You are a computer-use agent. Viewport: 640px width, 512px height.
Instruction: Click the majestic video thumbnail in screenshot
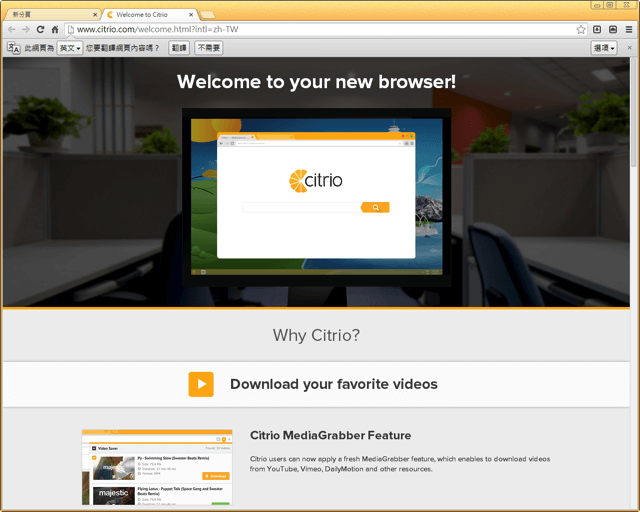113,496
